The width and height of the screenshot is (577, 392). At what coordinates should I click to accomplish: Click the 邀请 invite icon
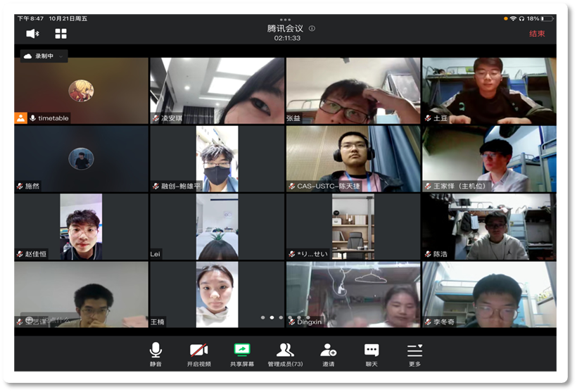point(328,353)
